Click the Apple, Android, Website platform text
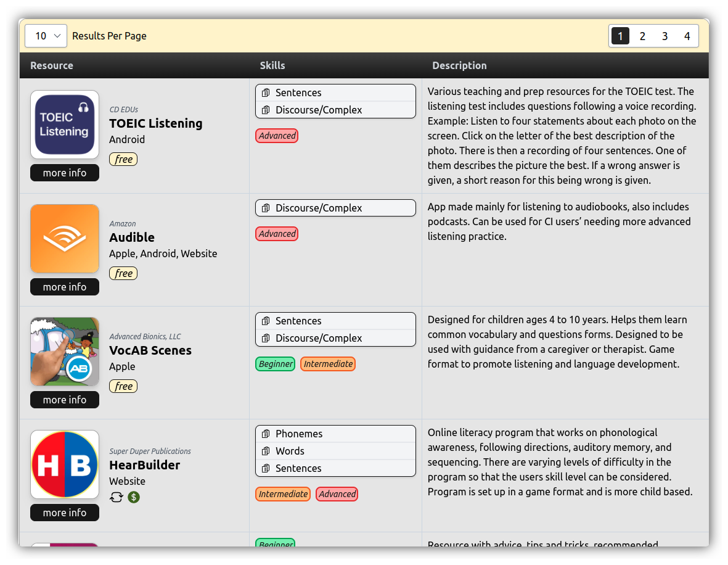This screenshot has height=565, width=728. pyautogui.click(x=163, y=254)
